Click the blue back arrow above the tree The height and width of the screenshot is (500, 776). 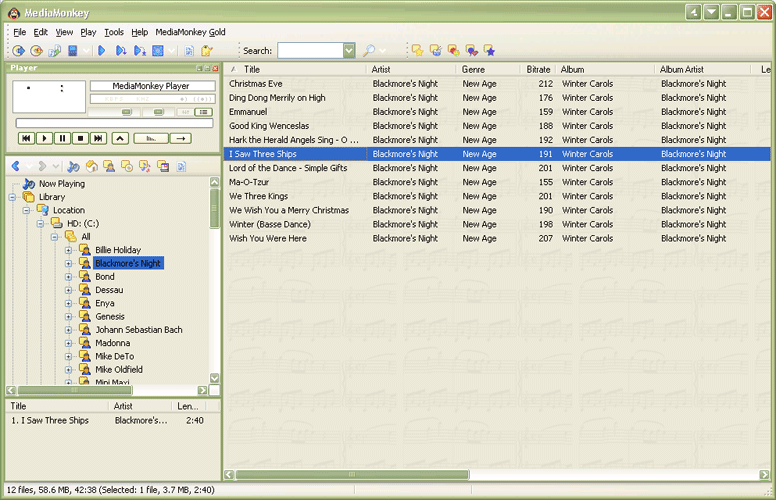click(16, 166)
